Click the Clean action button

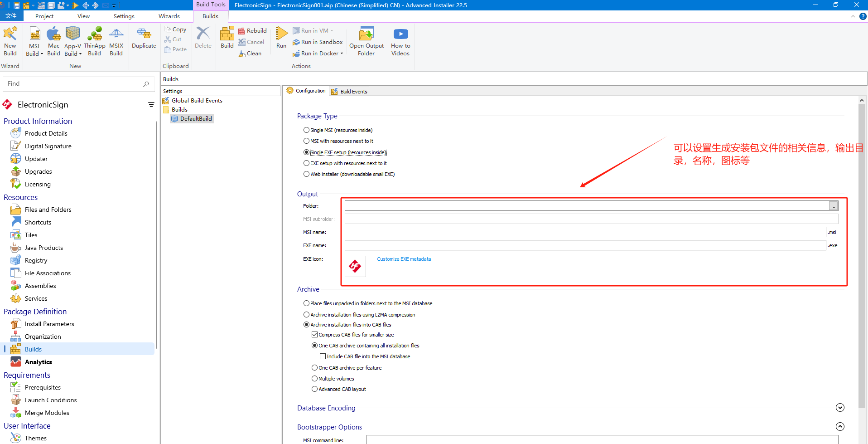pyautogui.click(x=250, y=54)
